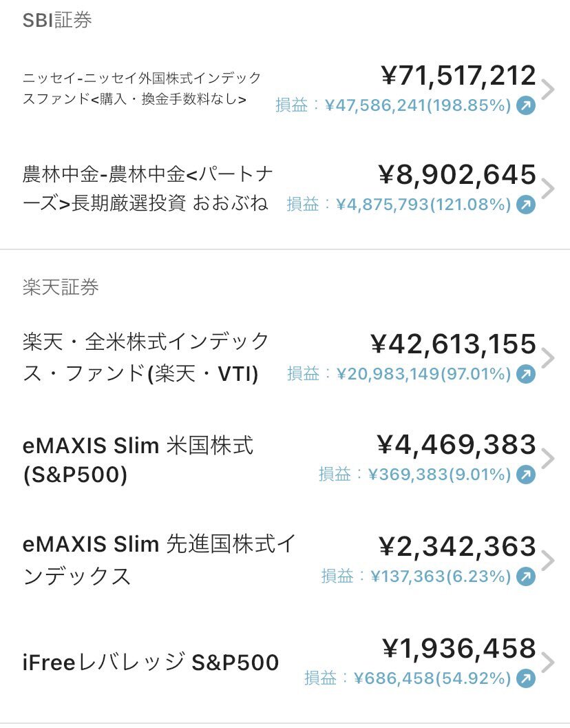Select the 楽天・全米株式インデックス・ファンド (VTI) entry
This screenshot has height=728, width=570.
point(146,357)
